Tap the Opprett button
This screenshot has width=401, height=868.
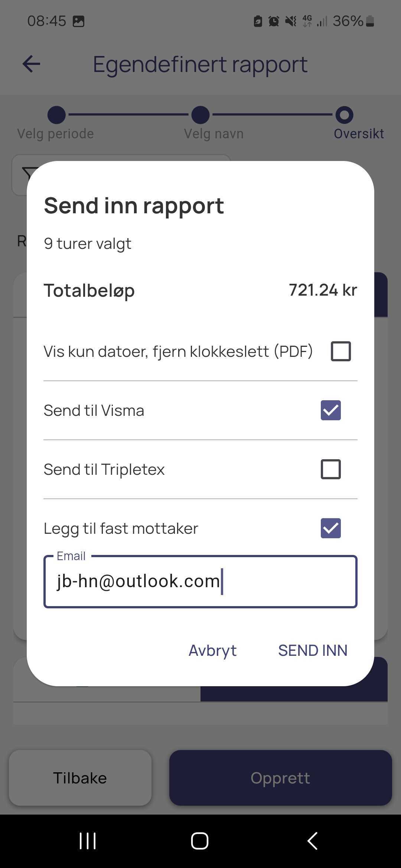[281, 778]
